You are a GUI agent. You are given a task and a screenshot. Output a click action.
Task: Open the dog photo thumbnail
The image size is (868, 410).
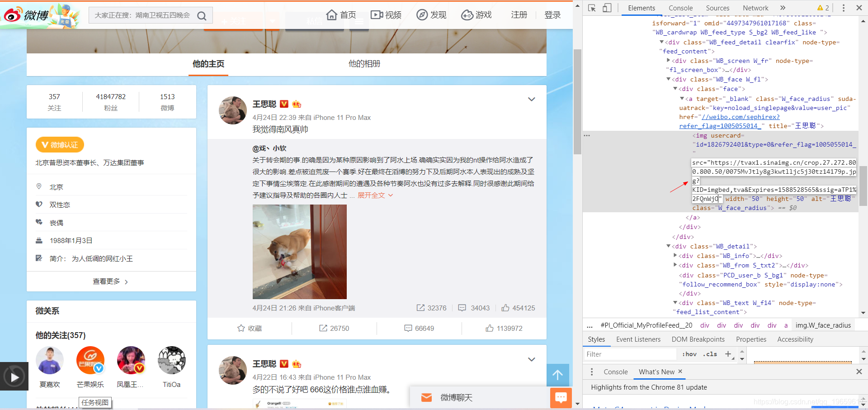pos(299,252)
